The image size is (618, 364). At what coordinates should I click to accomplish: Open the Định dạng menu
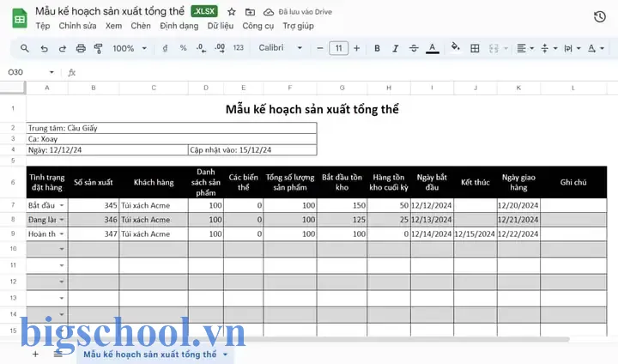click(179, 26)
